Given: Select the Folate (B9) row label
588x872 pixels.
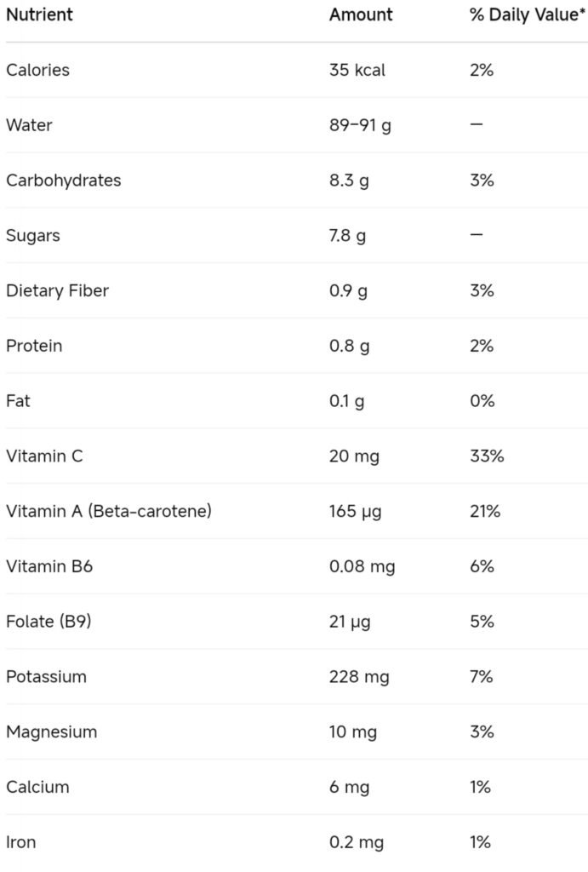Looking at the screenshot, I should pos(49,621).
